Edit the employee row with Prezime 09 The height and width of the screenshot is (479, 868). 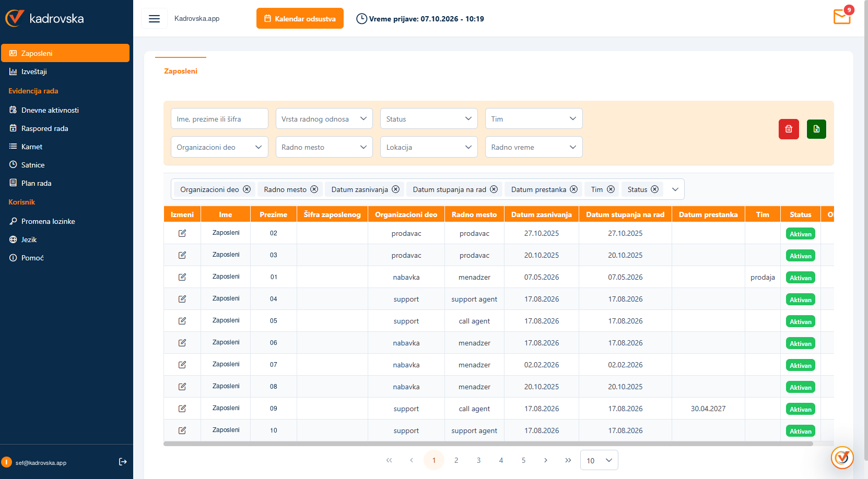182,409
